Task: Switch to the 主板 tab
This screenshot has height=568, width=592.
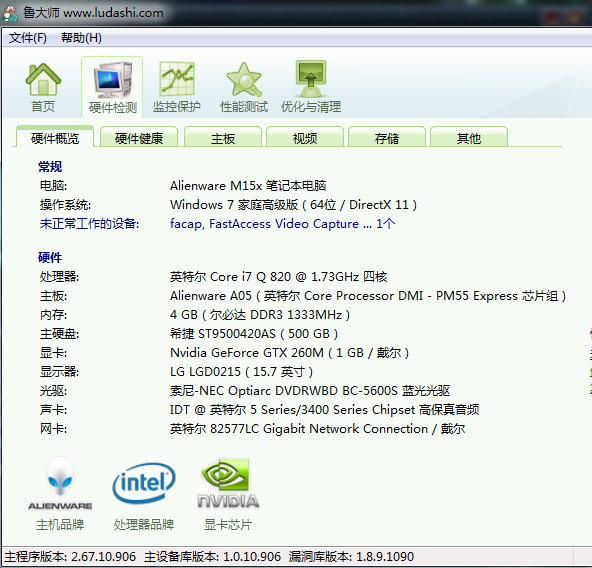Action: (223, 137)
